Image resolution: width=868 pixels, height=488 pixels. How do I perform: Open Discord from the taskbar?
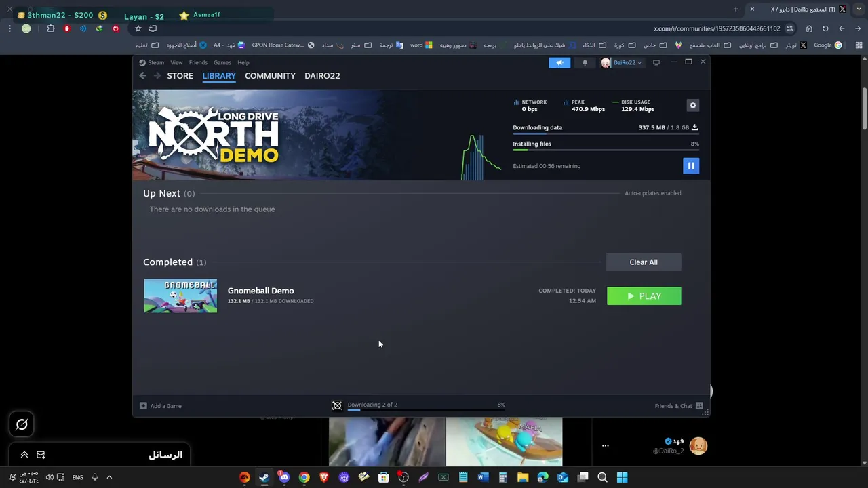pos(283,477)
